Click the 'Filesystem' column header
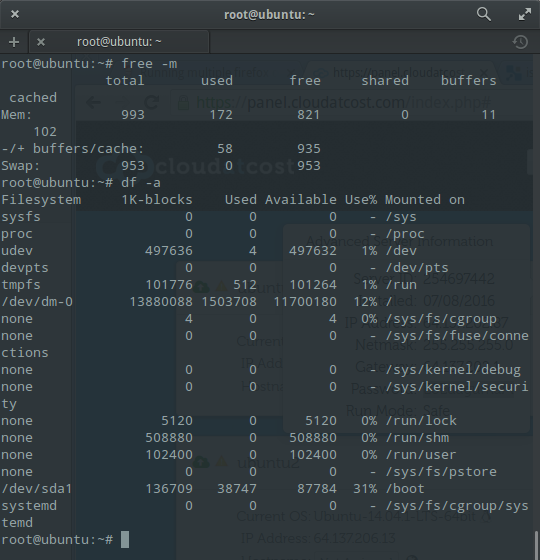 click(x=41, y=200)
